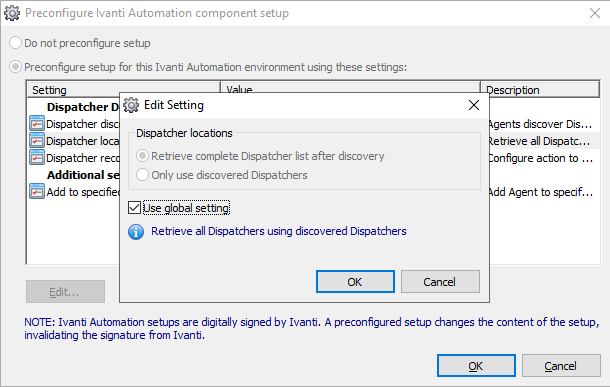Click the Dispatcher D... group heading
The width and height of the screenshot is (610, 387).
[83, 107]
